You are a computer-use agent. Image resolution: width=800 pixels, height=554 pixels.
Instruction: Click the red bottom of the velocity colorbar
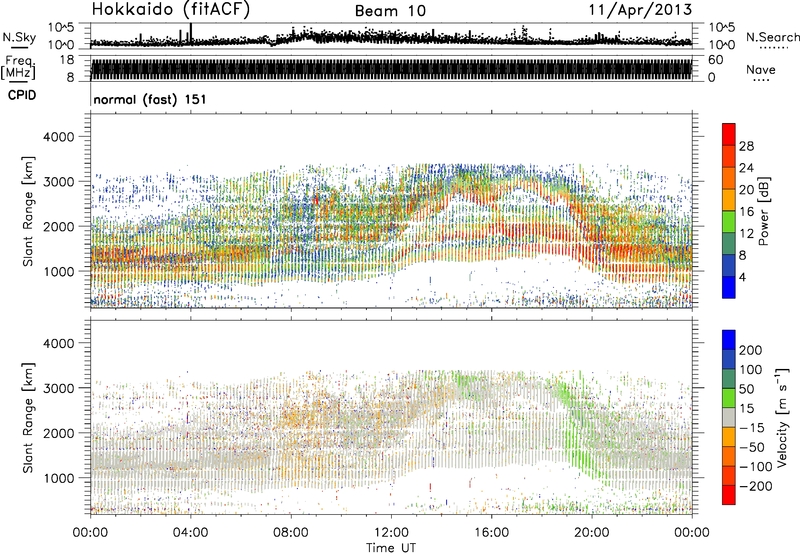729,495
